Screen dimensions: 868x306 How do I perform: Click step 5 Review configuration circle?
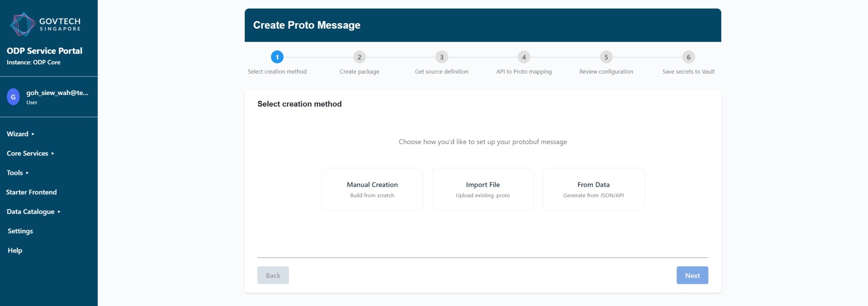606,57
